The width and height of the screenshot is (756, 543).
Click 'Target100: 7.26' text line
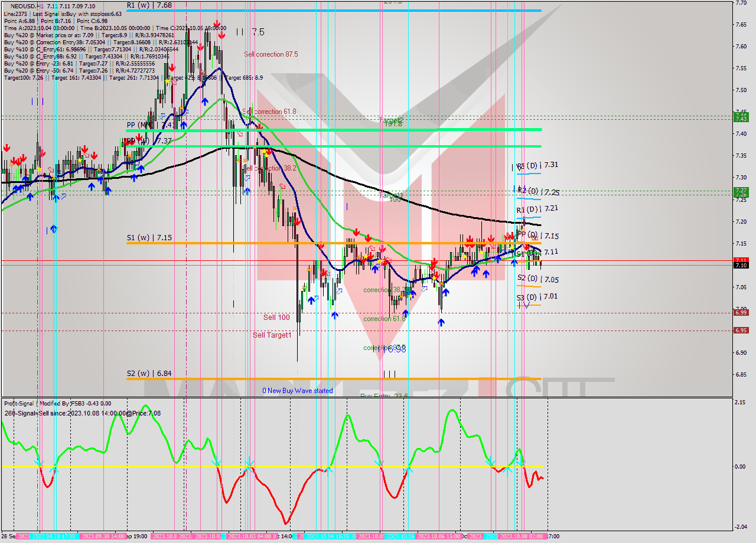[x=25, y=77]
